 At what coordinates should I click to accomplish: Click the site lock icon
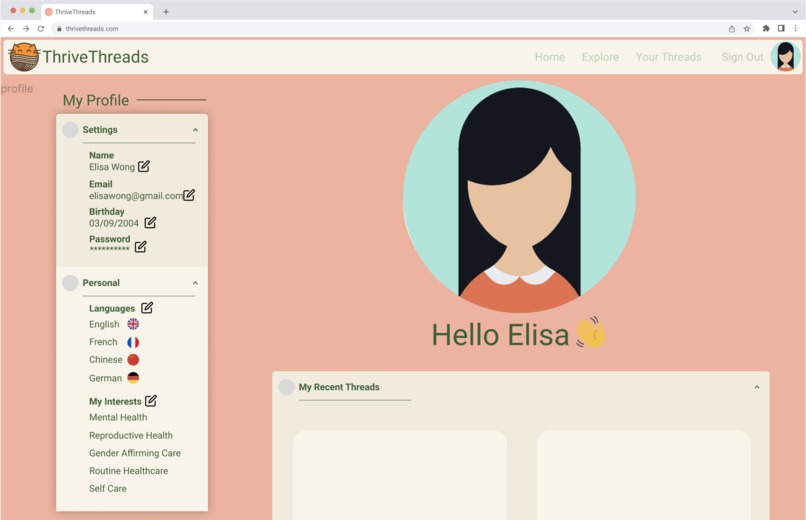59,29
